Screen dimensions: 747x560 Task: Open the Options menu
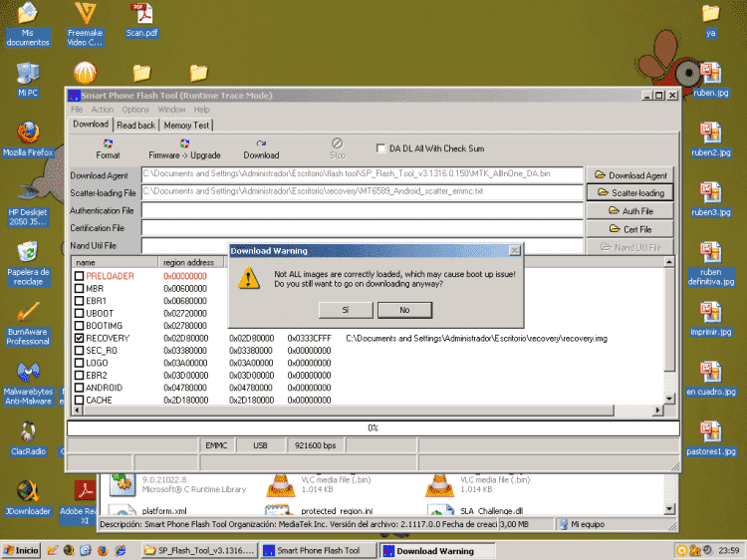(x=135, y=110)
